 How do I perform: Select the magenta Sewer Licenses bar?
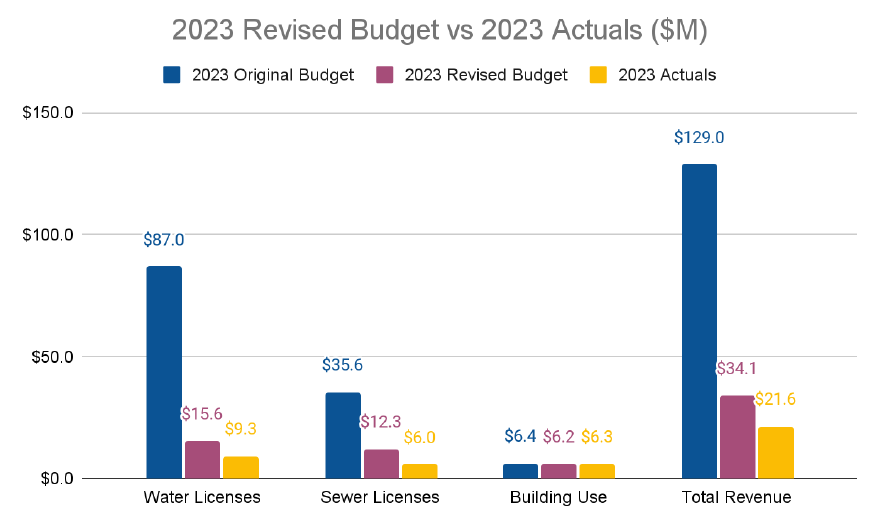point(381,464)
